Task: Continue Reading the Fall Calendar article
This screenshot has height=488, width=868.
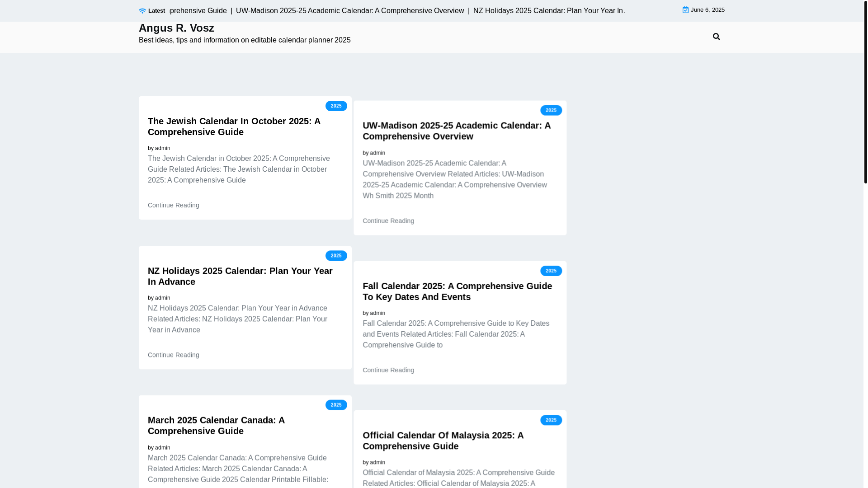Action: 388,370
